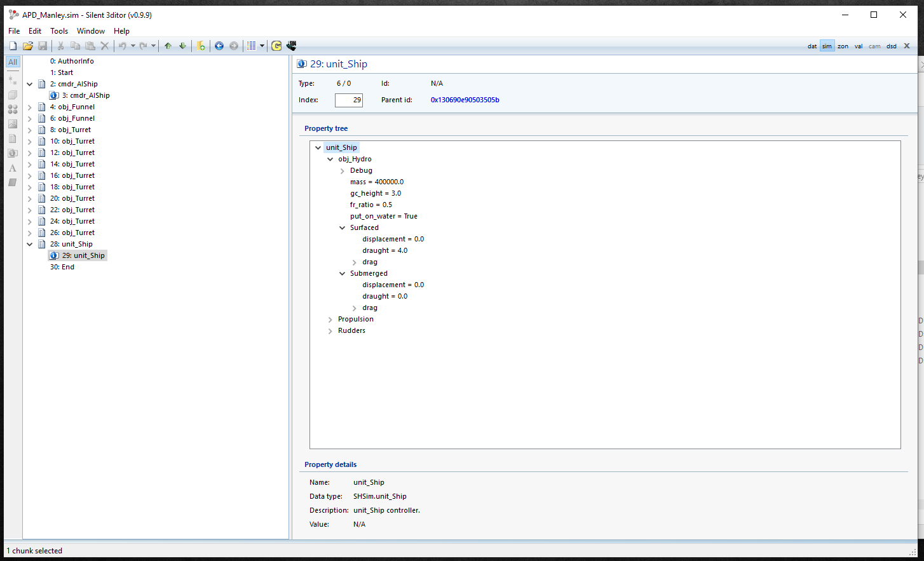Select the document filter icon in sidebar
The image size is (924, 561).
13,139
